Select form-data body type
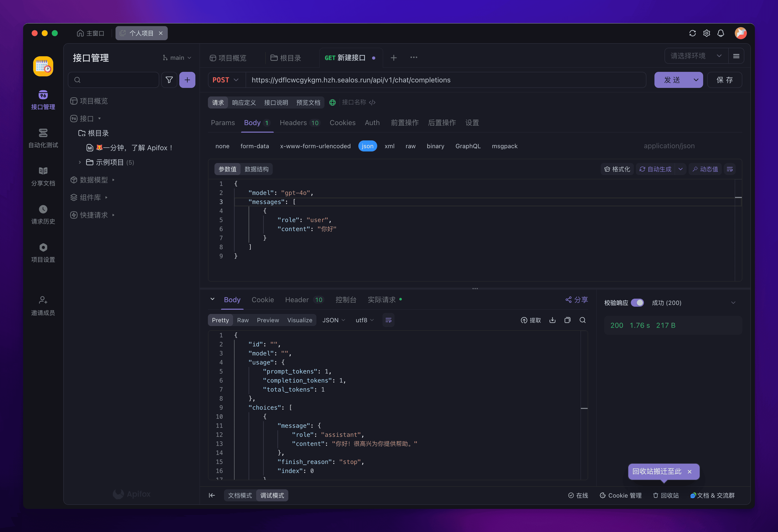778x532 pixels. [254, 146]
